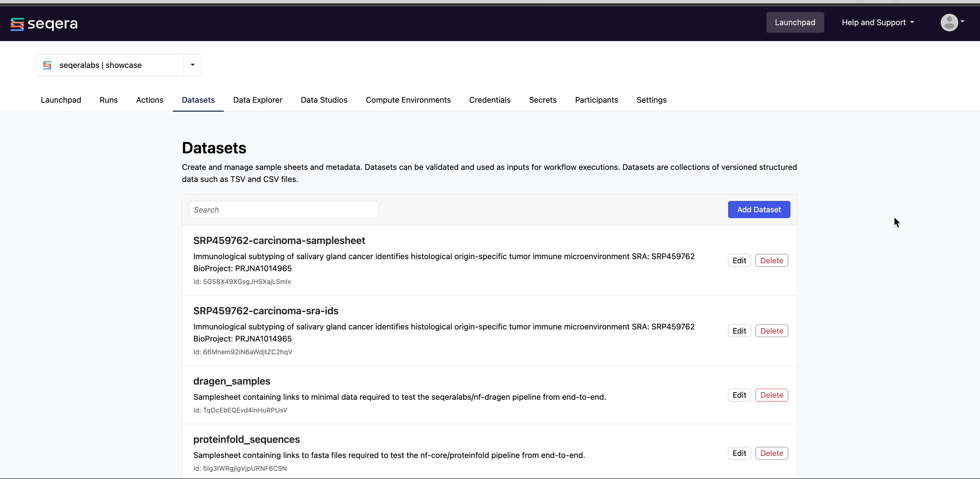Open the Participants section
980x479 pixels.
point(596,100)
